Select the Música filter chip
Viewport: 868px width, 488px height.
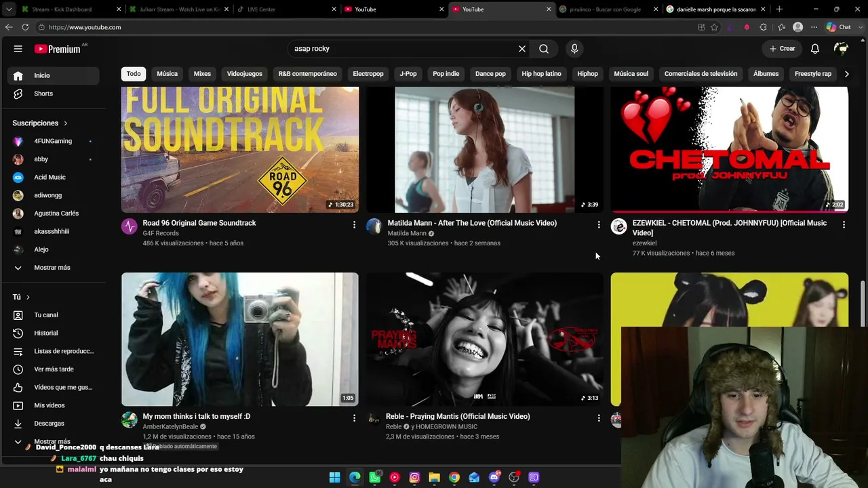pos(167,74)
